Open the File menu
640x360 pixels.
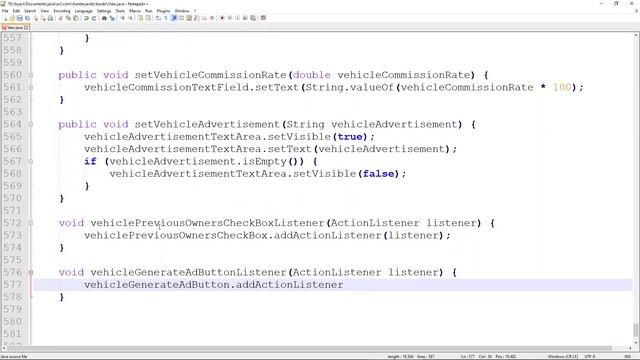5,11
